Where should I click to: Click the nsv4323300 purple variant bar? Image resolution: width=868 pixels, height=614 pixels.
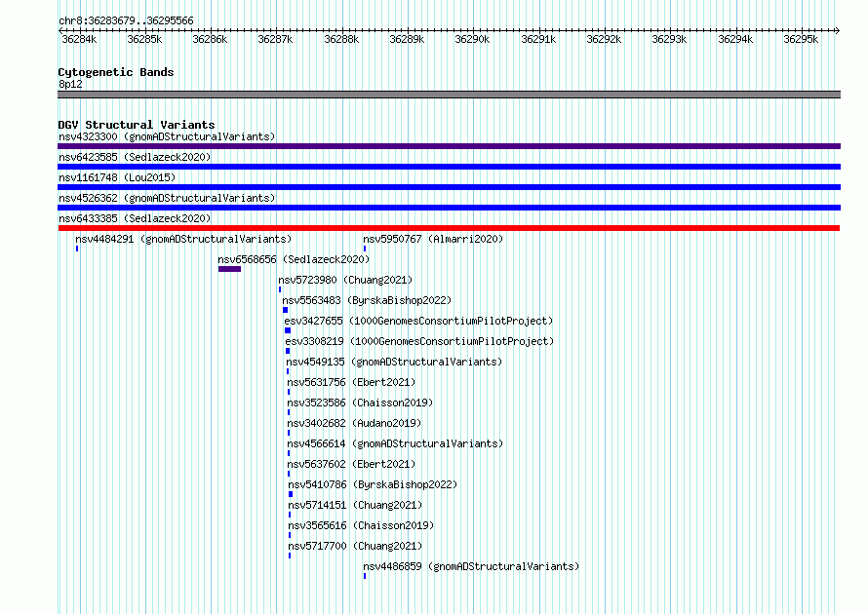tap(449, 146)
